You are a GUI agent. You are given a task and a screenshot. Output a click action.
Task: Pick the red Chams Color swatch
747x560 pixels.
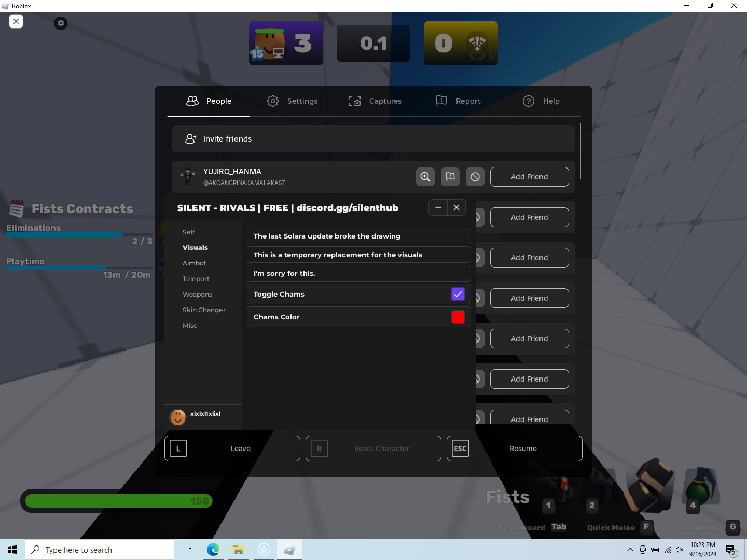458,317
